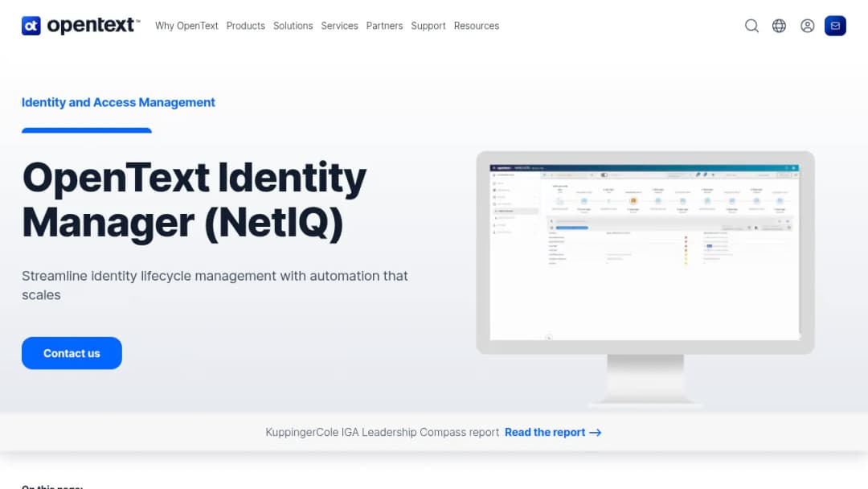Screen dimensions: 868x489
Task: Open the globe language selector
Action: coord(779,26)
